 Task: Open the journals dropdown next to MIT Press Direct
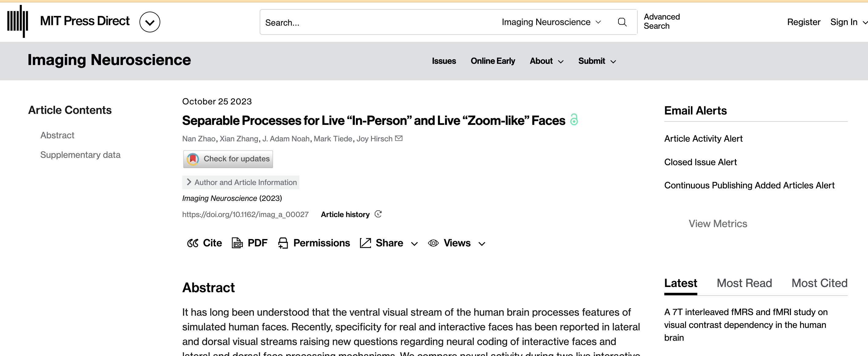point(150,22)
